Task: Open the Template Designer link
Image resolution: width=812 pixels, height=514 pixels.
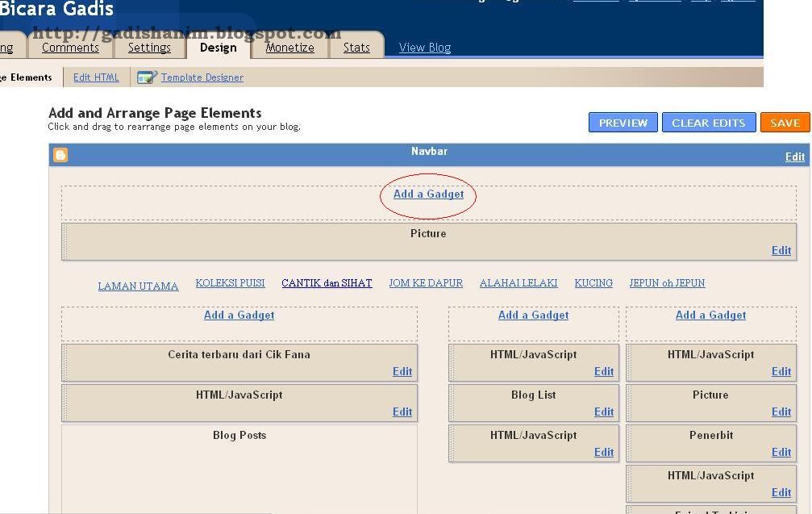Action: coord(202,77)
